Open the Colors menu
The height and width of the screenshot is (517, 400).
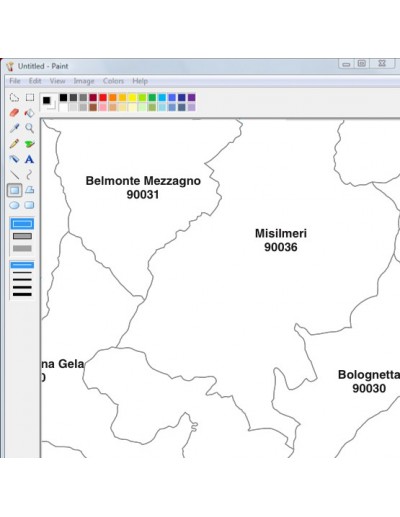[x=113, y=81]
